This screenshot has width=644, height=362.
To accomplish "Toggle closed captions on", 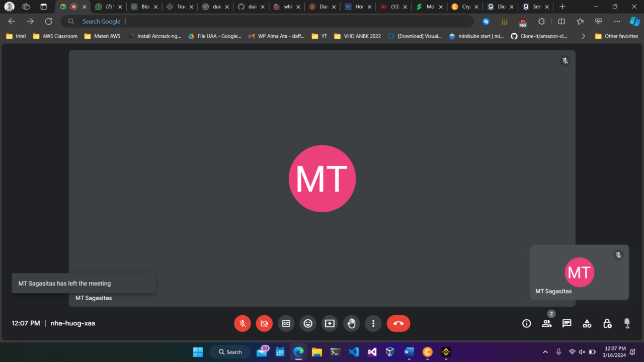I will click(286, 323).
